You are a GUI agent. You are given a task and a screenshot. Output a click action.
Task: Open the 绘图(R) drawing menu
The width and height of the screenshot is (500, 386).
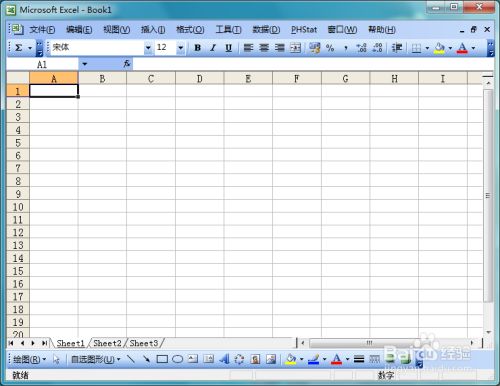(29, 359)
